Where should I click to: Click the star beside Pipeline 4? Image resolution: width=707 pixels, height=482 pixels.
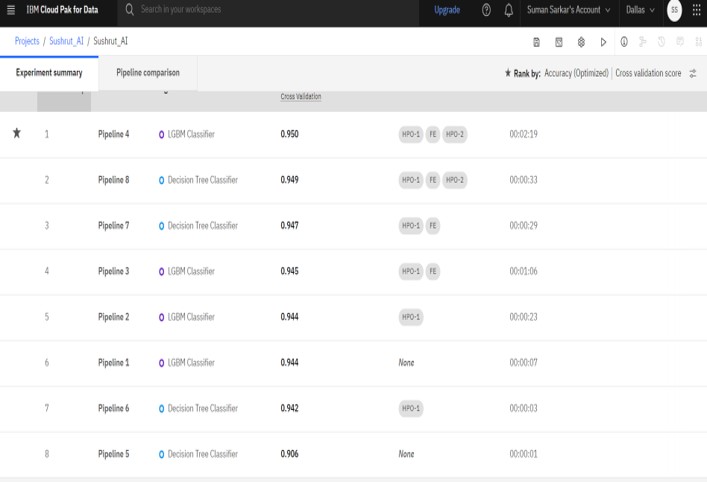point(17,133)
